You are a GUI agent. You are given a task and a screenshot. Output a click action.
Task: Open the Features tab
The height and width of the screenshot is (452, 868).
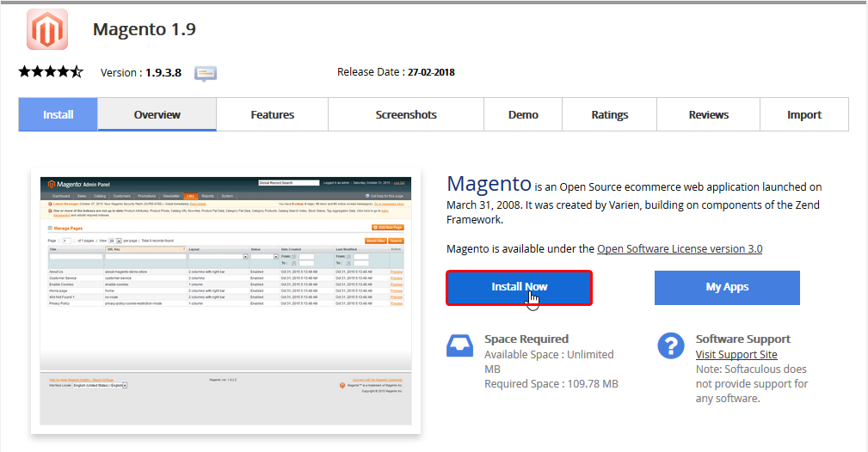coord(273,114)
